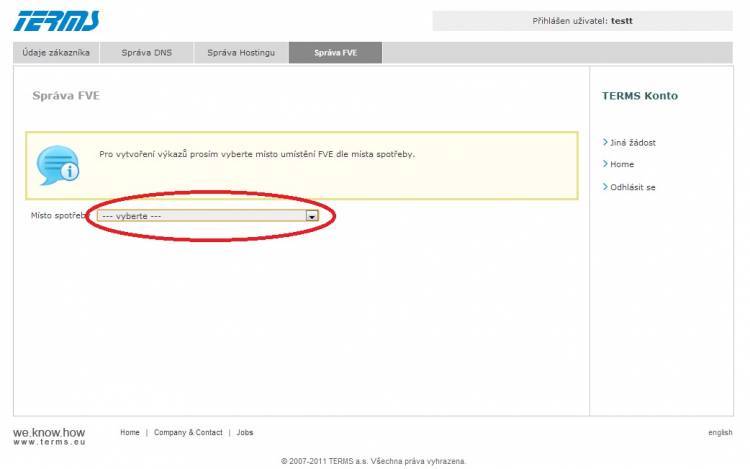Click Home in the TERMS Konto sidebar
This screenshot has height=469, width=750.
[x=622, y=165]
